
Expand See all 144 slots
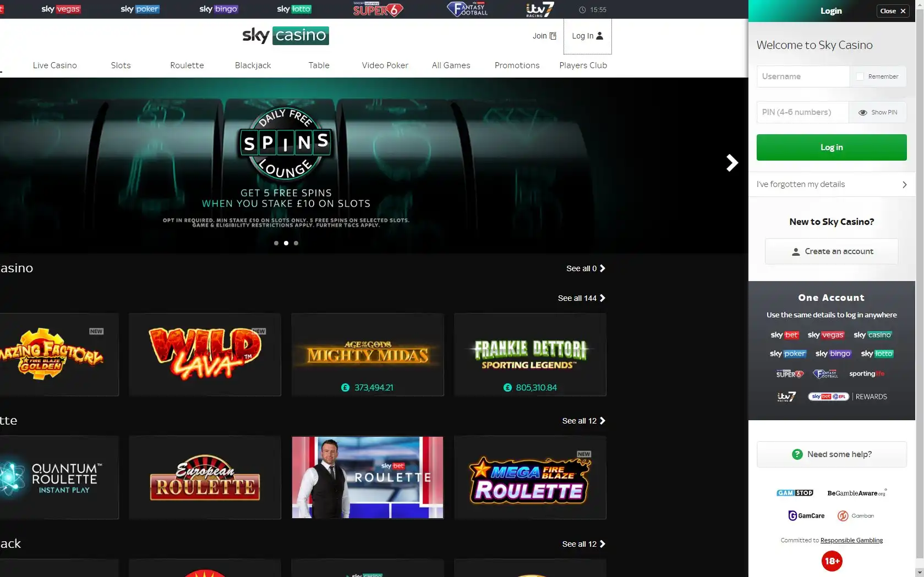pyautogui.click(x=581, y=298)
